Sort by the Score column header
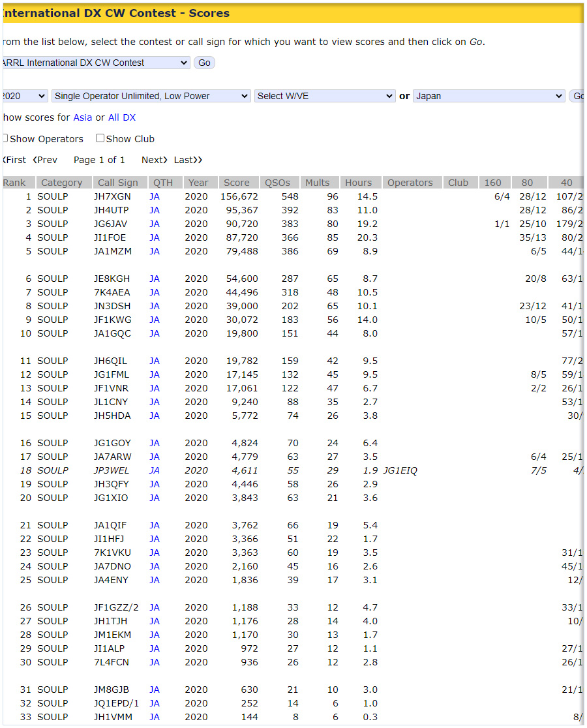This screenshot has height=728, width=587. (x=236, y=183)
